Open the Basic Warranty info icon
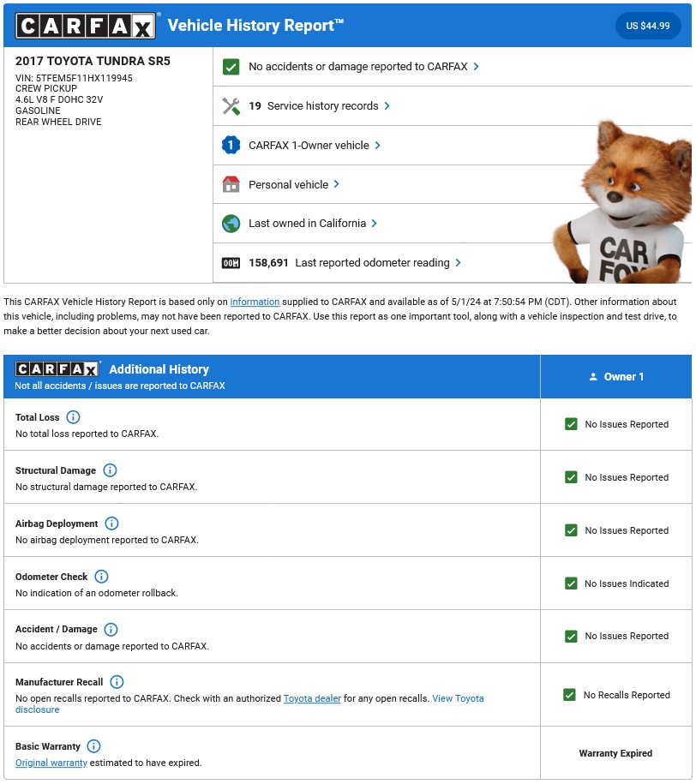 tap(93, 746)
